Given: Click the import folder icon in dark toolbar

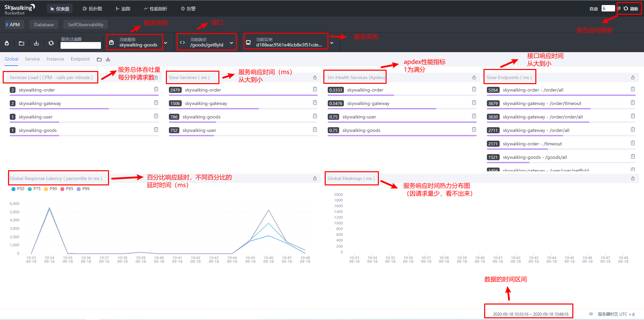Looking at the screenshot, I should [x=22, y=43].
